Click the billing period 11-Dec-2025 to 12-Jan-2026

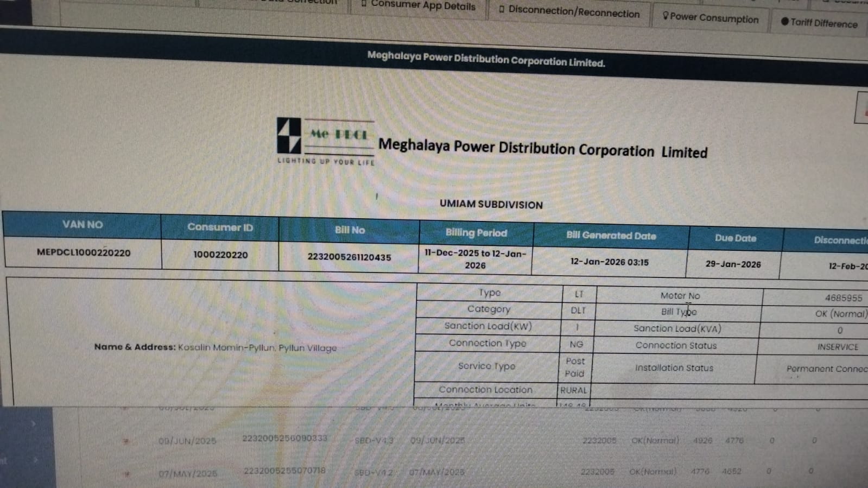point(476,259)
